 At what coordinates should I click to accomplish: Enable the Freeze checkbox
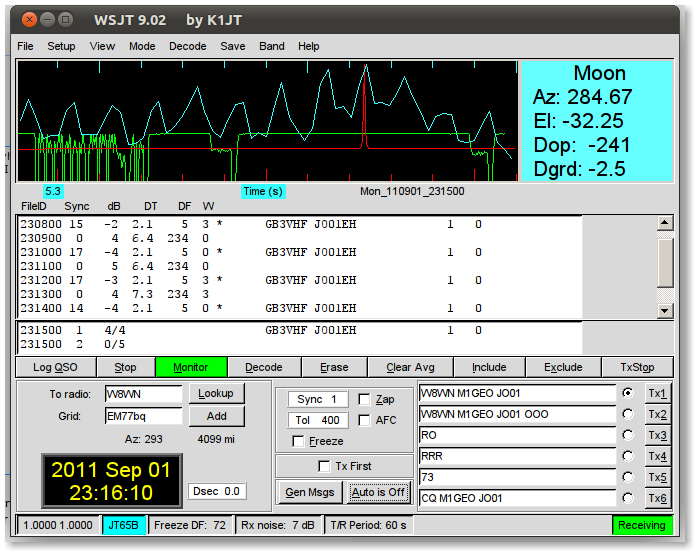pyautogui.click(x=298, y=441)
